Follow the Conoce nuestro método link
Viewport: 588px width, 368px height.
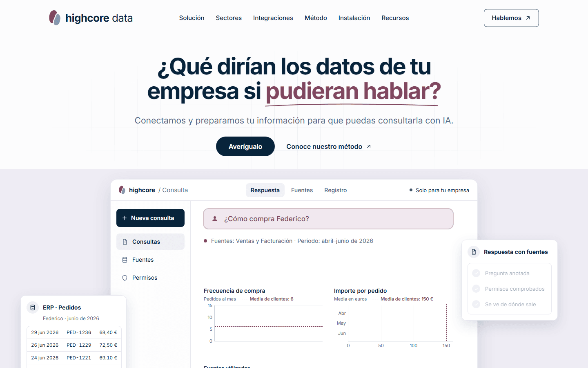329,146
